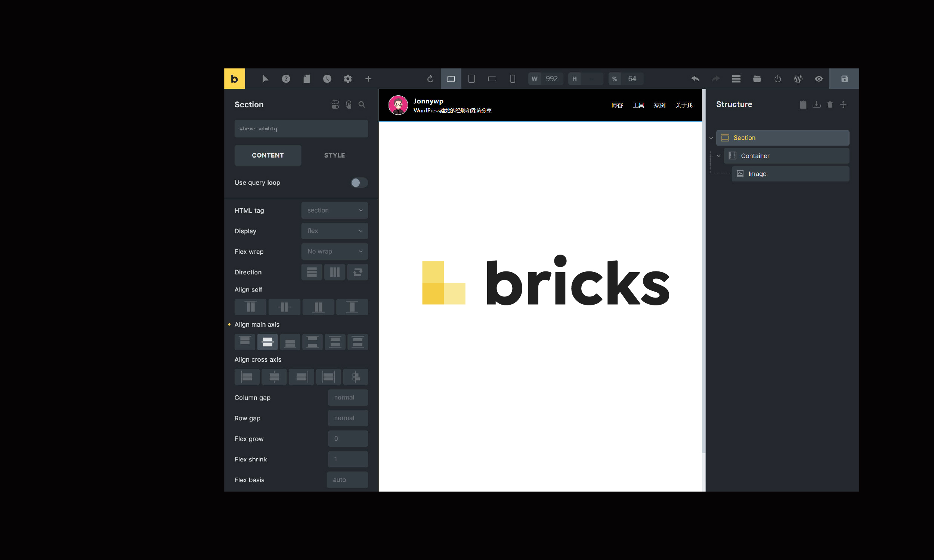Select last Align self stretch option

click(x=352, y=307)
